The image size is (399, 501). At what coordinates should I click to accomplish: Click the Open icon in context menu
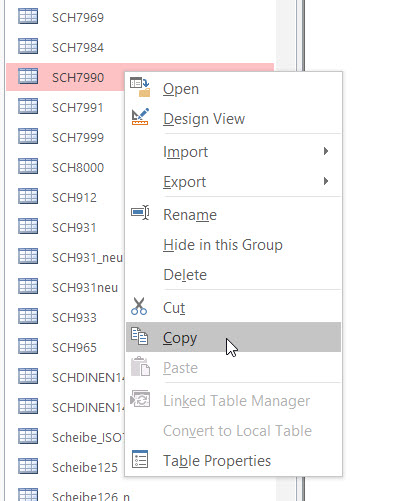point(140,87)
